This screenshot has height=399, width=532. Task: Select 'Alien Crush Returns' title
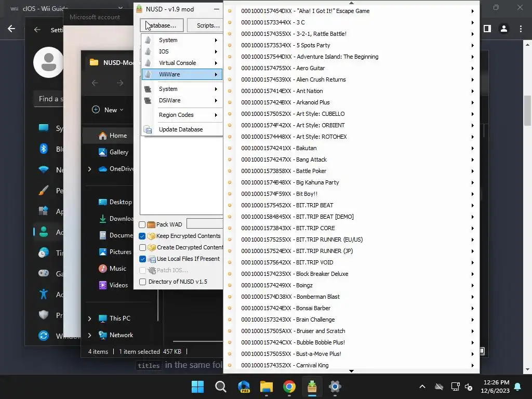[321, 79]
